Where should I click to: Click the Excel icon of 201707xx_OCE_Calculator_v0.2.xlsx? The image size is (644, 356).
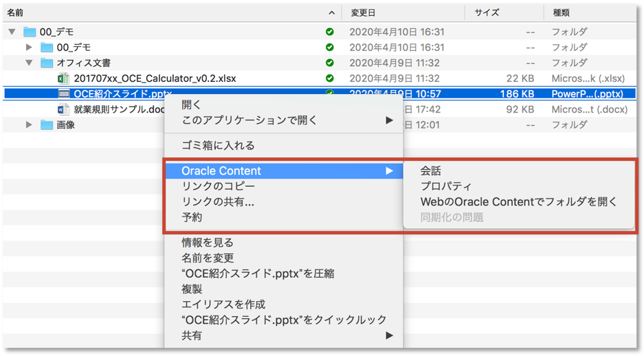tap(64, 78)
